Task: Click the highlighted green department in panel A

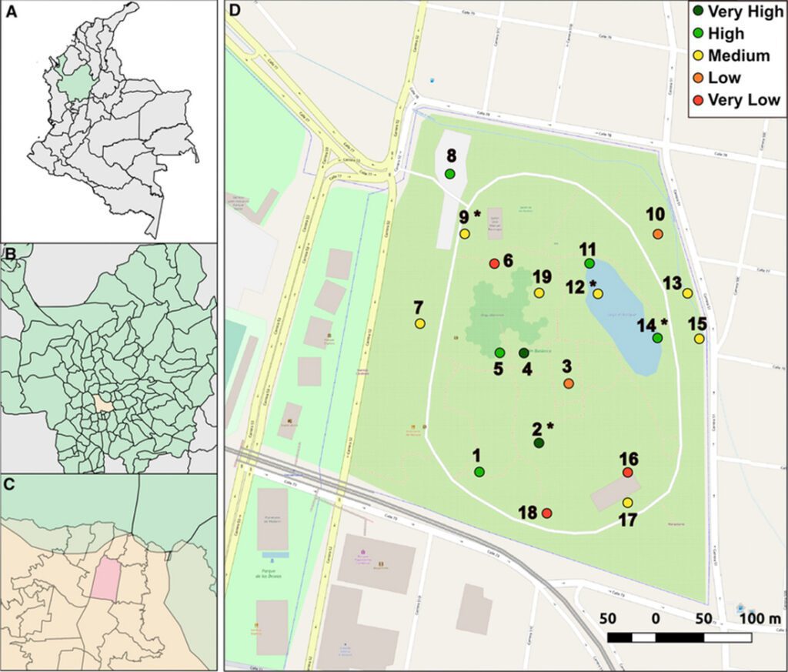Action: pos(76,83)
